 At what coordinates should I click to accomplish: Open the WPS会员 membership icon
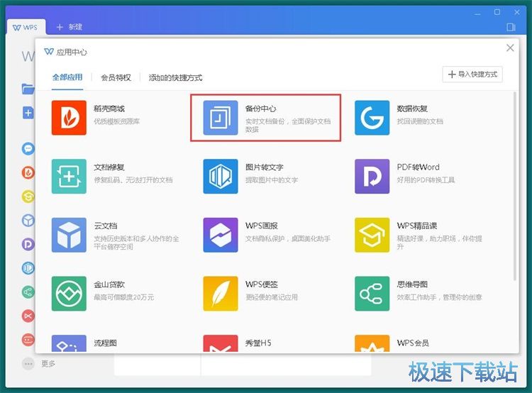[372, 343]
